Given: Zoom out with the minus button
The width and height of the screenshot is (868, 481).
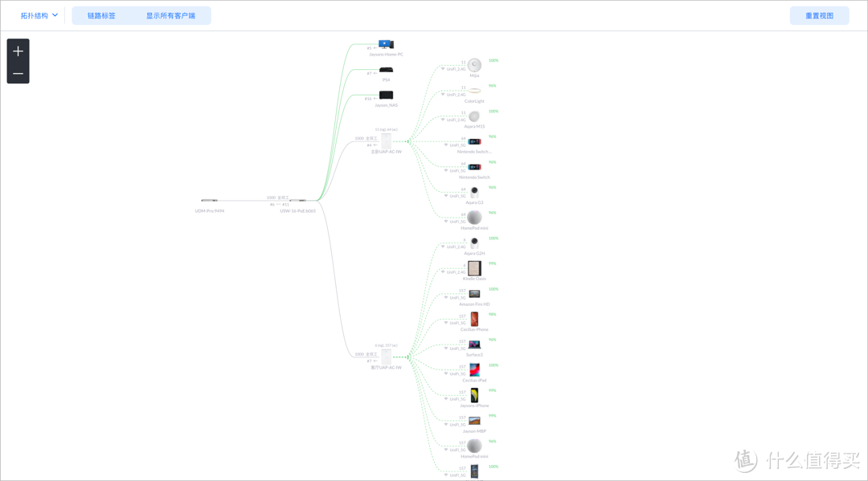Looking at the screenshot, I should [x=18, y=73].
